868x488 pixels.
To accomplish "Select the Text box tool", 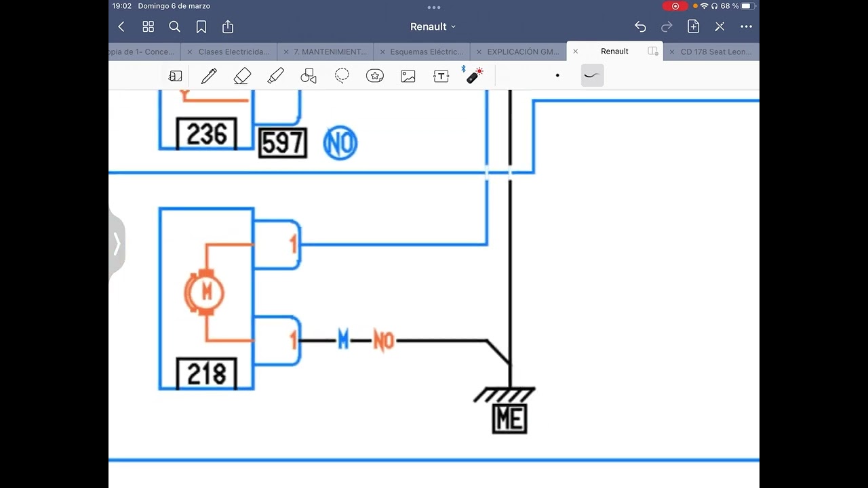I will tap(441, 76).
